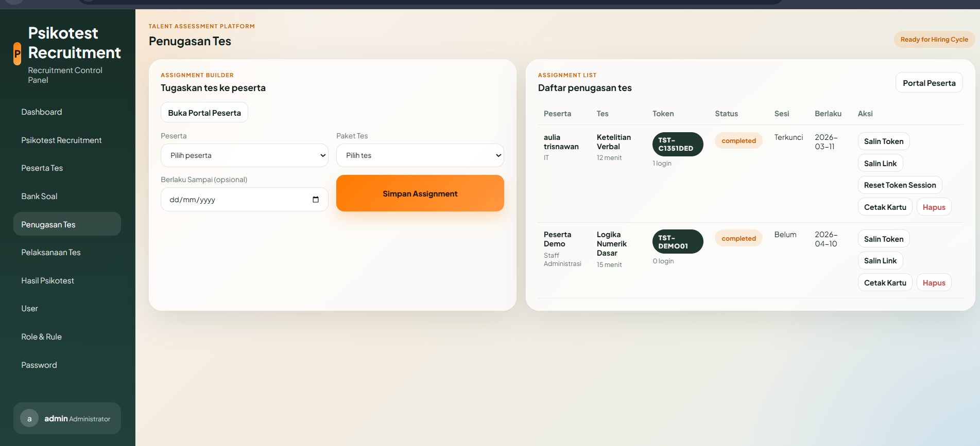
Task: Open the Dashboard menu item
Action: (x=42, y=112)
